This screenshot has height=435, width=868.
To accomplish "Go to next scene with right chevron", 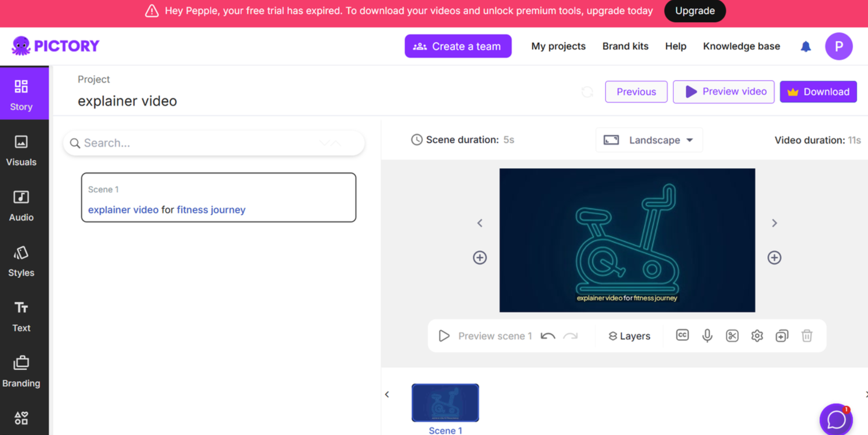I will [774, 223].
